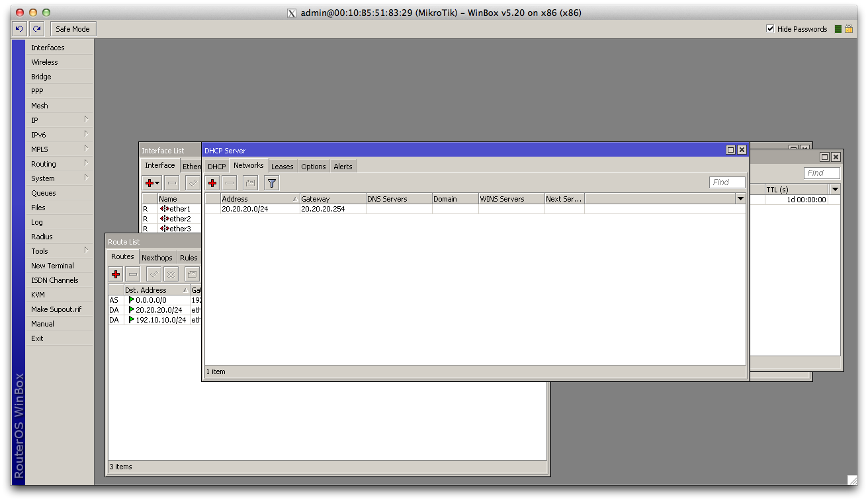
Task: Click the minus remove icon in Route List
Action: coord(133,274)
